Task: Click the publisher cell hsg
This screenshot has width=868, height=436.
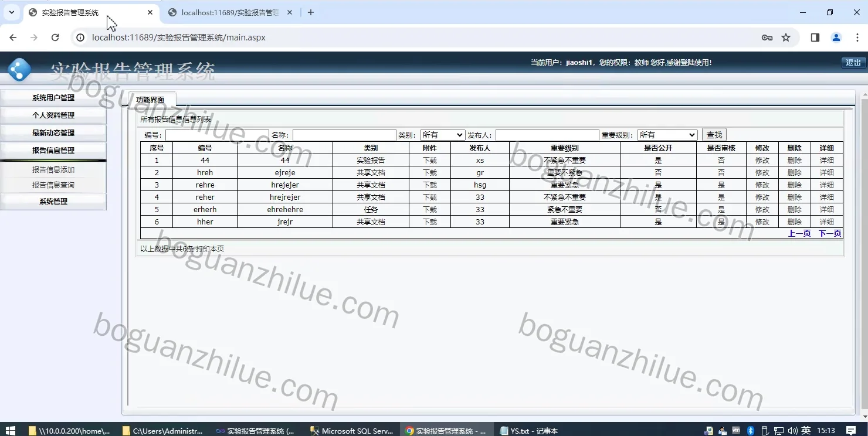Action: (x=480, y=185)
